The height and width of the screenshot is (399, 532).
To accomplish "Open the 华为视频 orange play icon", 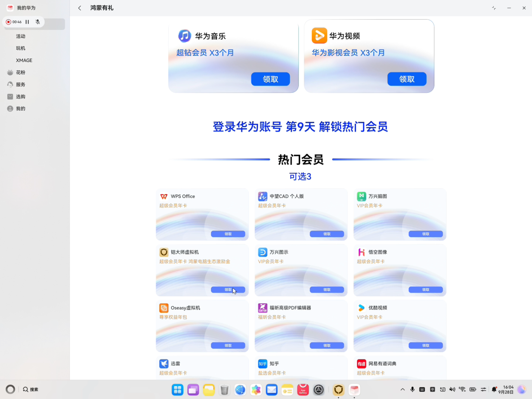I will pyautogui.click(x=319, y=36).
